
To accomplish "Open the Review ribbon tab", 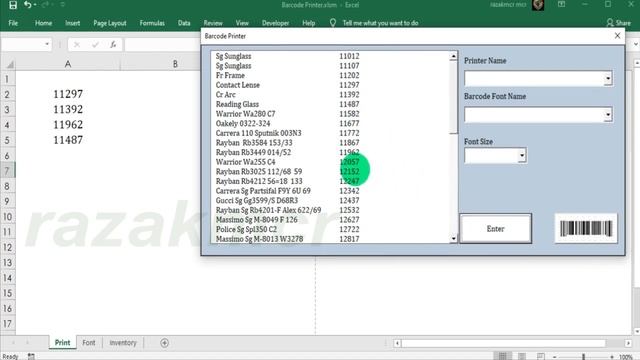I will 213,23.
